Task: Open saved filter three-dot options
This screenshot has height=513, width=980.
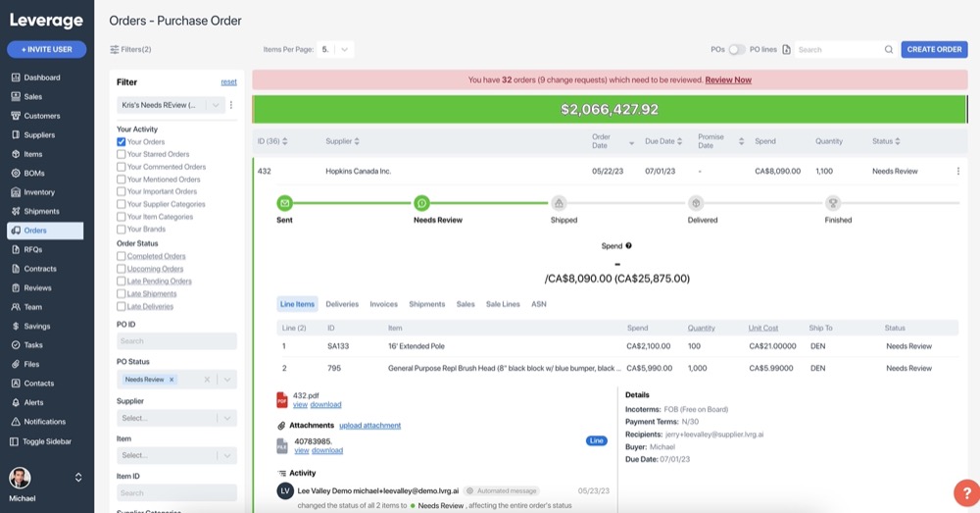Action: pos(231,105)
